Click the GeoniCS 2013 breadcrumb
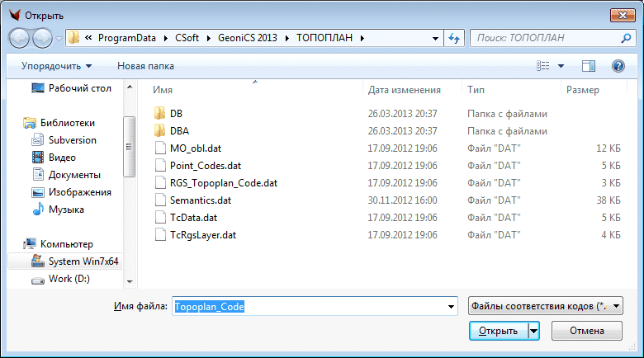The height and width of the screenshot is (358, 644). point(247,38)
